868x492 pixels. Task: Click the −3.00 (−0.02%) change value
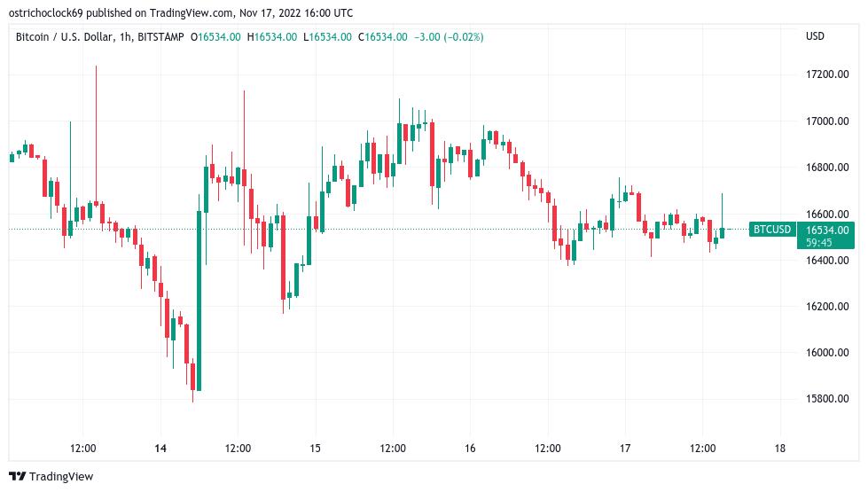pyautogui.click(x=450, y=36)
